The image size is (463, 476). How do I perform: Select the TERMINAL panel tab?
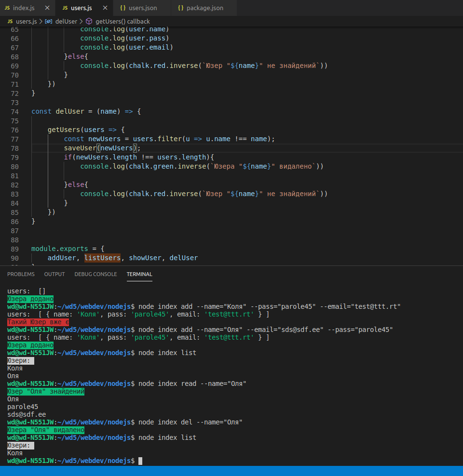click(139, 274)
